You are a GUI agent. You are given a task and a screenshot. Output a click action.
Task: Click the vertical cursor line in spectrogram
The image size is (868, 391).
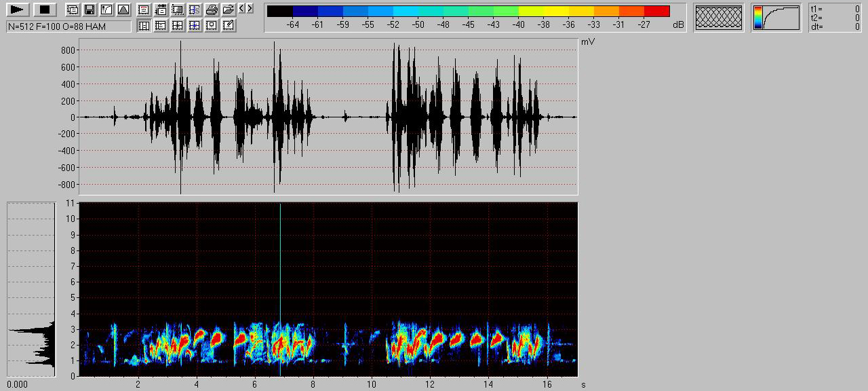tap(280, 272)
